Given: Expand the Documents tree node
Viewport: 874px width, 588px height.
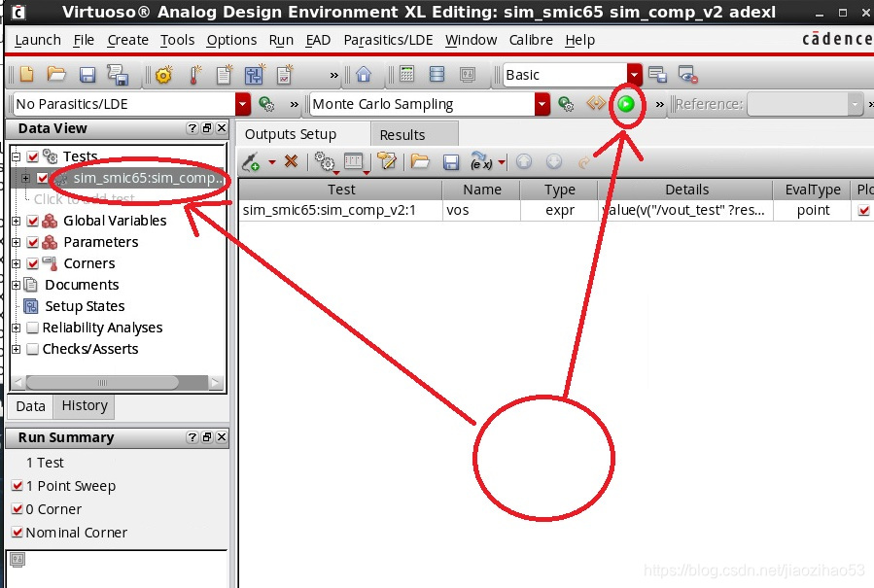Looking at the screenshot, I should pyautogui.click(x=17, y=285).
